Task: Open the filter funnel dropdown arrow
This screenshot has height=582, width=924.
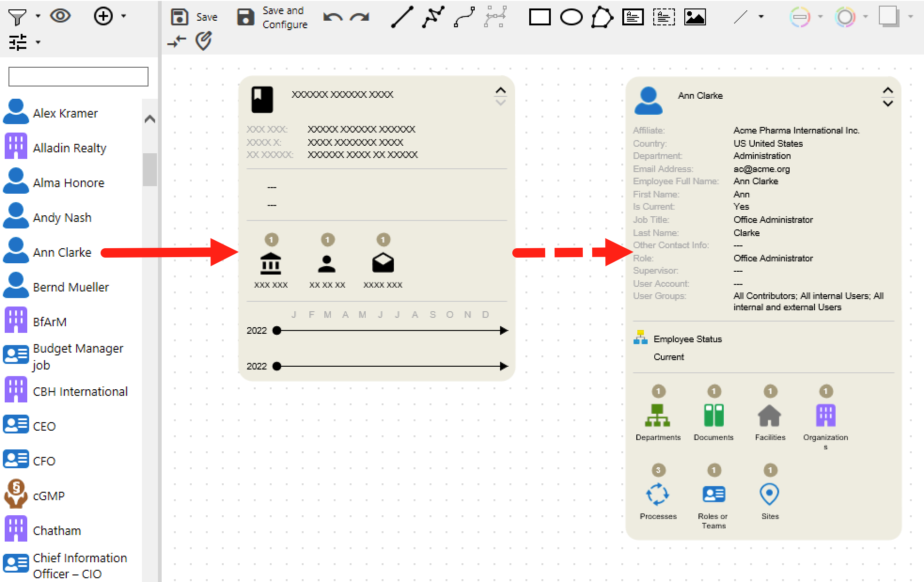Action: click(38, 16)
